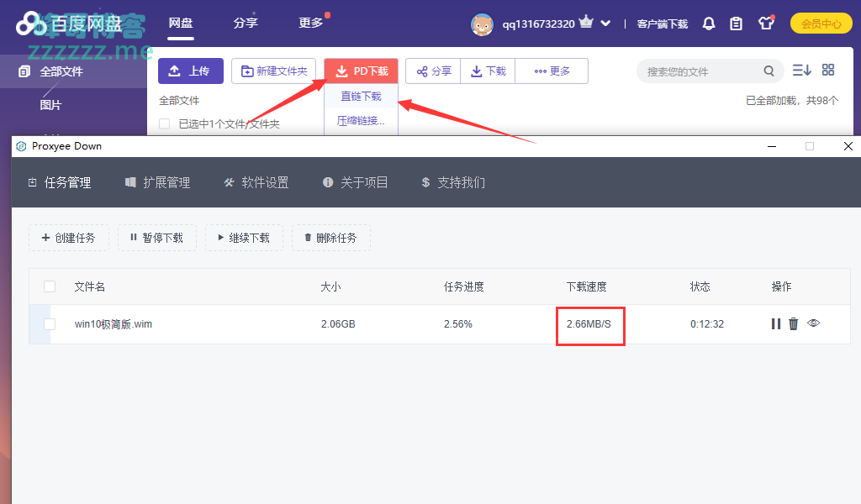Click the shirt skin theme icon

(765, 24)
